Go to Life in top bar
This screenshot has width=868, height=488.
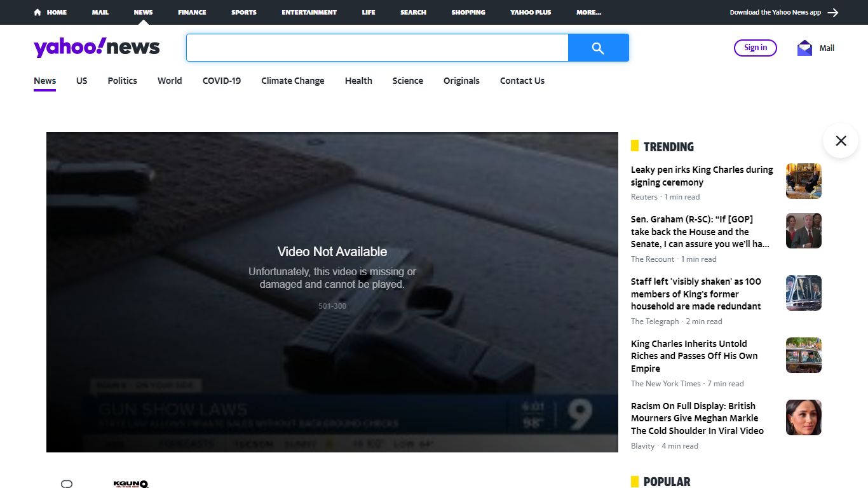(x=369, y=12)
